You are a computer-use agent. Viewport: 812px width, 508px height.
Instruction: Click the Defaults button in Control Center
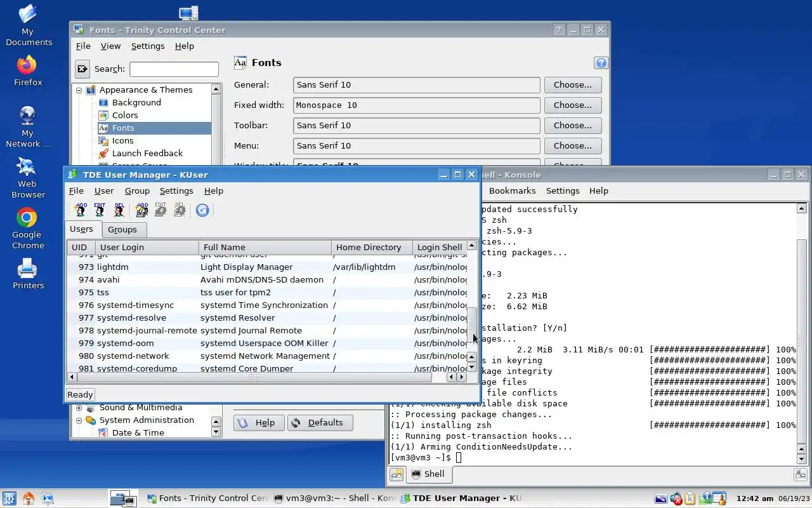[320, 423]
